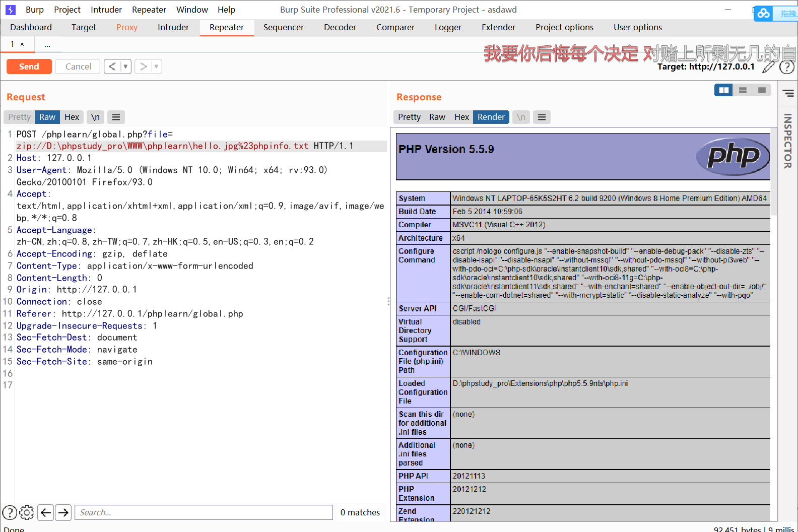
Task: Send the request
Action: [29, 66]
